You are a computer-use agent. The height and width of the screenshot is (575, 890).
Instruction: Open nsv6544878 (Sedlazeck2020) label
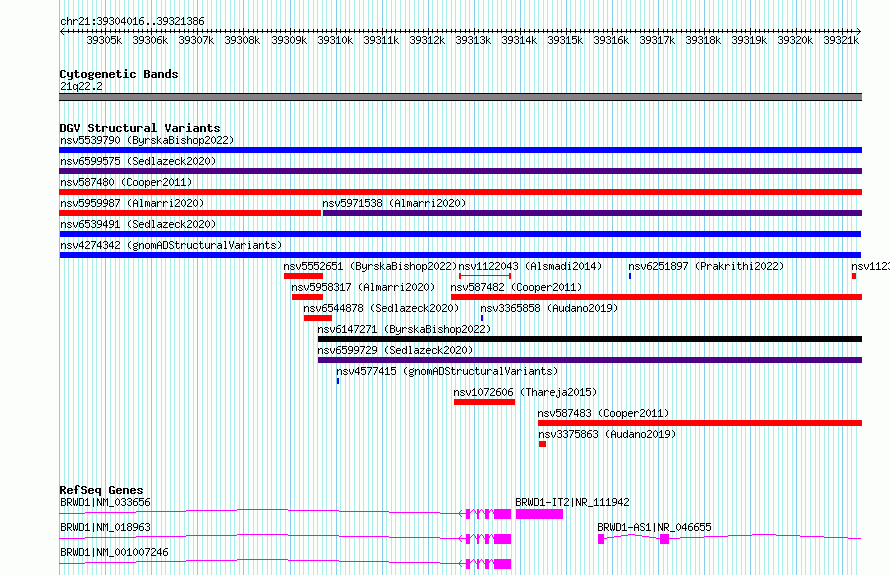[381, 308]
